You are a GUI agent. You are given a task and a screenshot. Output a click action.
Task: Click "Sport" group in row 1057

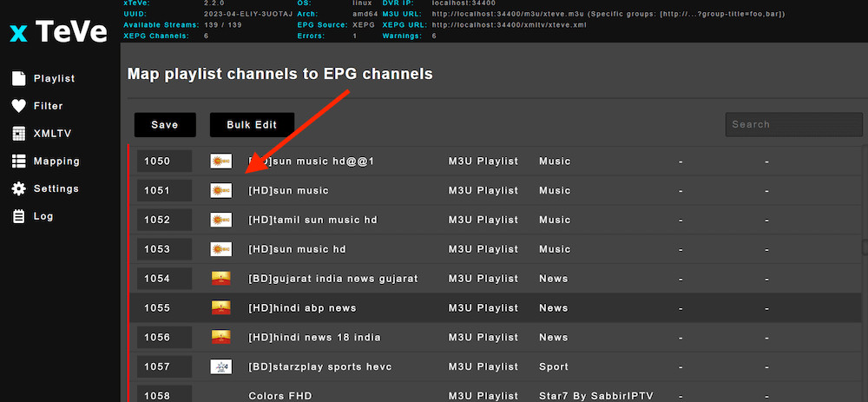(554, 366)
